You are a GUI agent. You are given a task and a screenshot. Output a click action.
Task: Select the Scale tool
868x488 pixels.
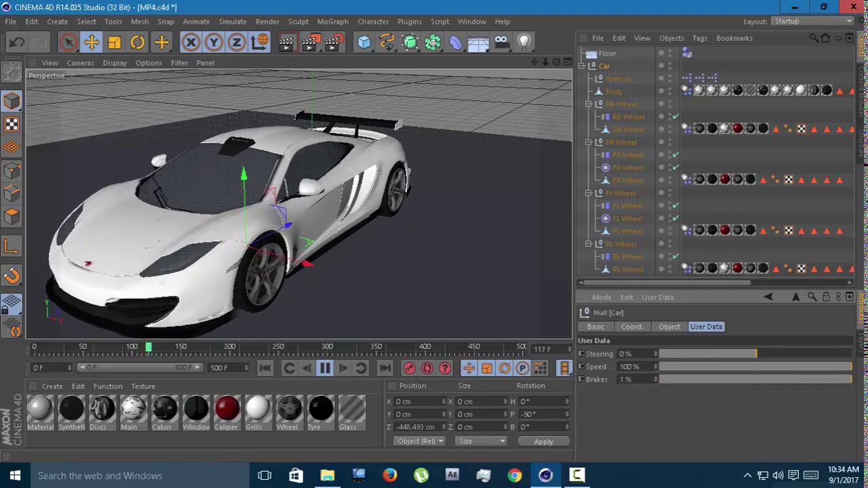click(x=115, y=43)
